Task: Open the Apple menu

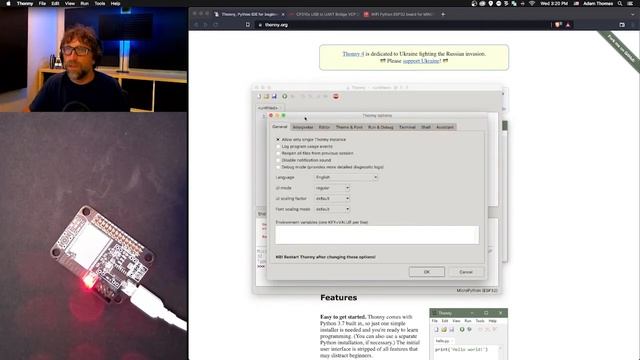Action: pos(8,3)
